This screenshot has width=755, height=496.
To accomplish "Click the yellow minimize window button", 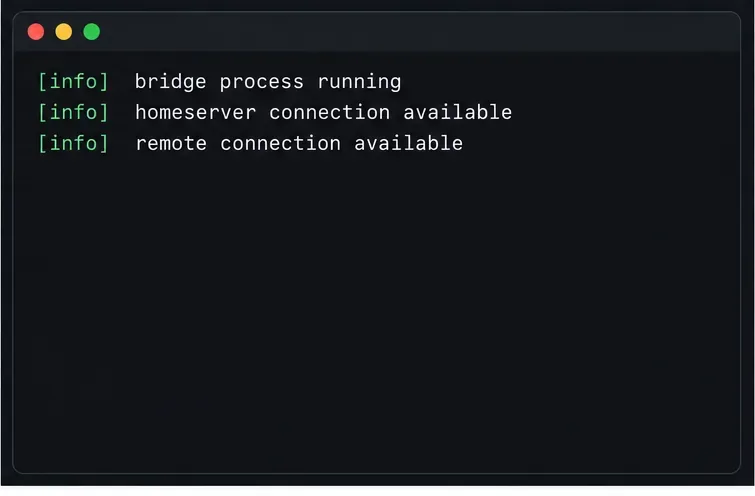I will point(64,32).
